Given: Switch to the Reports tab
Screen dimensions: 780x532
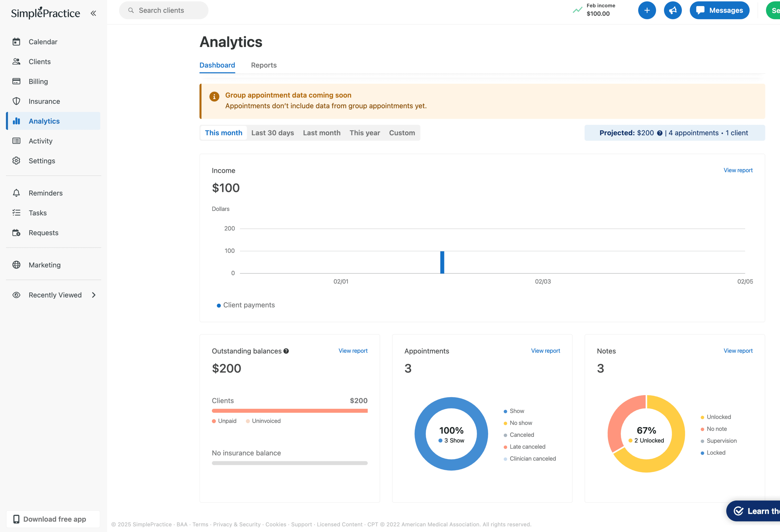Looking at the screenshot, I should click(x=263, y=65).
